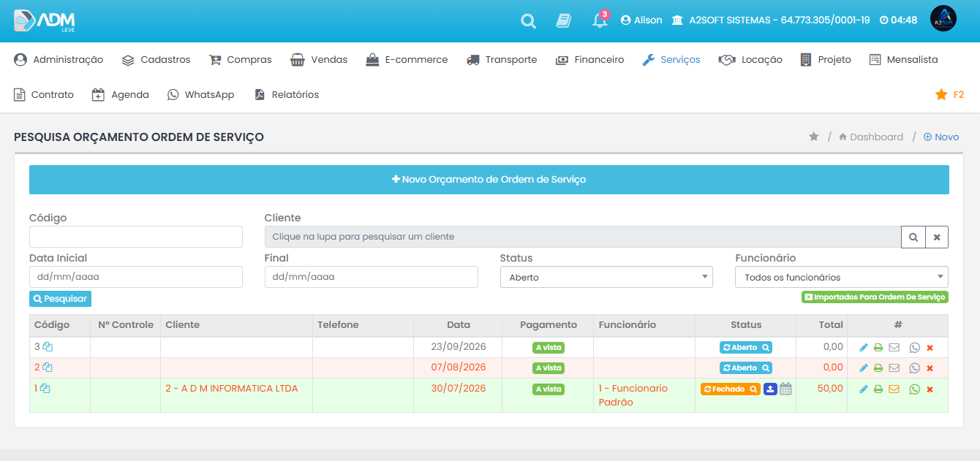Delete budget 2 with the red X

[x=930, y=368]
